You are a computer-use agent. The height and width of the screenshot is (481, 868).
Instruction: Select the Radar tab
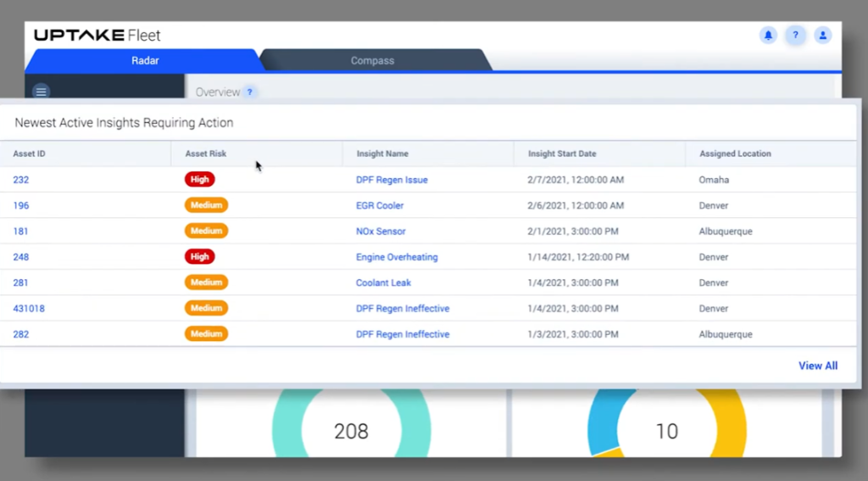[145, 61]
